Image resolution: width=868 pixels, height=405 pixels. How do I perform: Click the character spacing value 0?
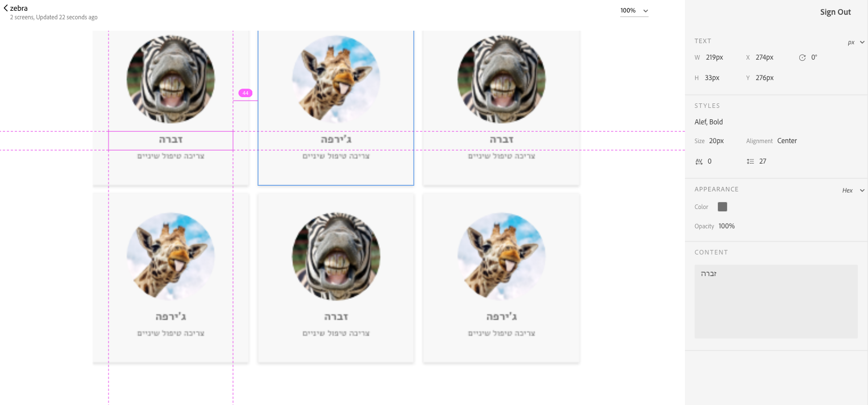click(x=709, y=161)
